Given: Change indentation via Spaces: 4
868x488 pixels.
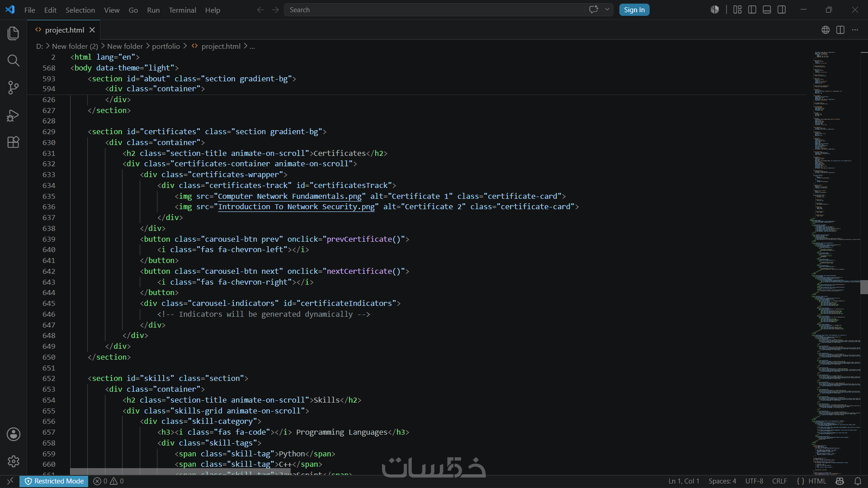Looking at the screenshot, I should point(722,481).
